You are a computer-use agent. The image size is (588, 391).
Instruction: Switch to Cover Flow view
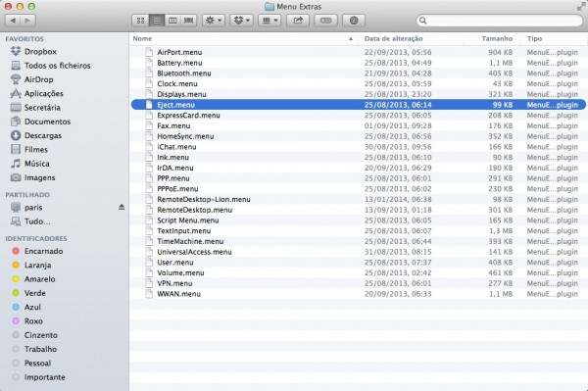188,21
